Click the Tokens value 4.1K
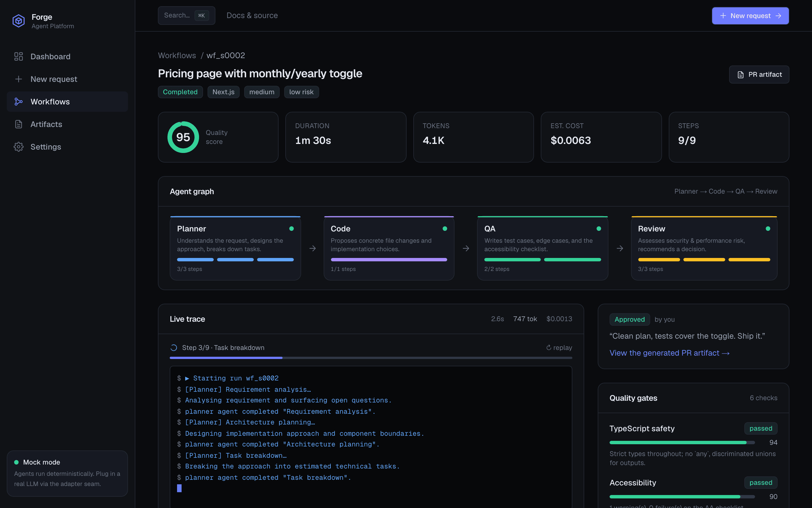 tap(434, 141)
